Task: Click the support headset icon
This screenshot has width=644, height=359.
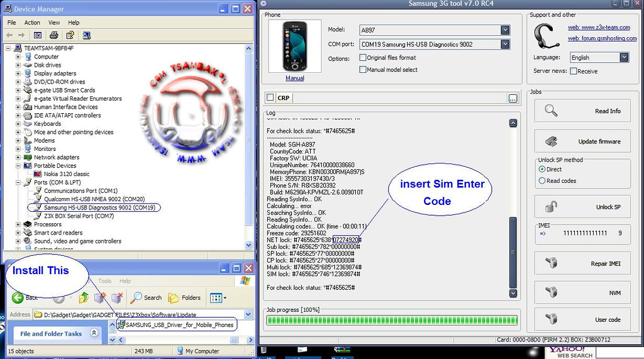Action: click(547, 36)
